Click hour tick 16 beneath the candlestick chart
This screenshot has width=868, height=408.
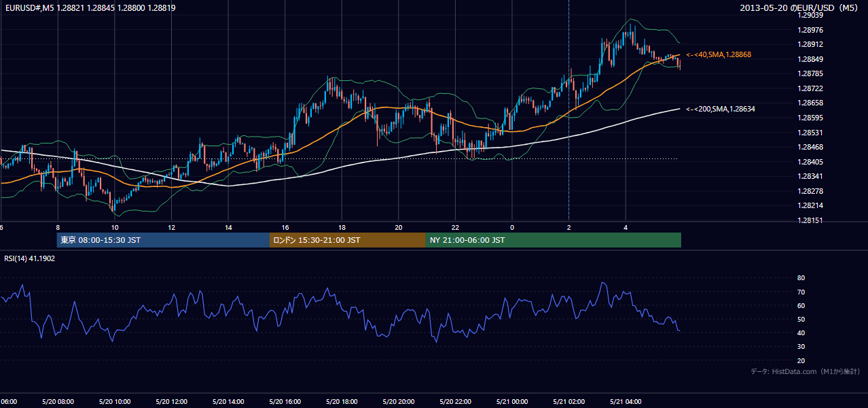pos(285,227)
